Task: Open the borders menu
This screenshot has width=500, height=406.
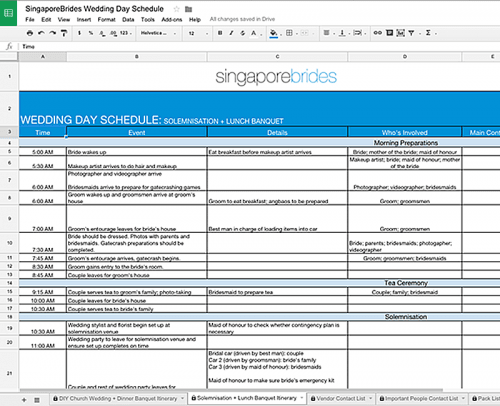Action: 289,33
